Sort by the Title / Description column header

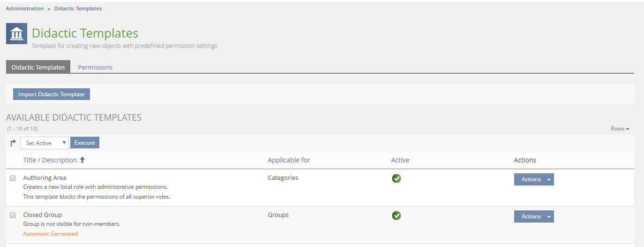(50, 160)
